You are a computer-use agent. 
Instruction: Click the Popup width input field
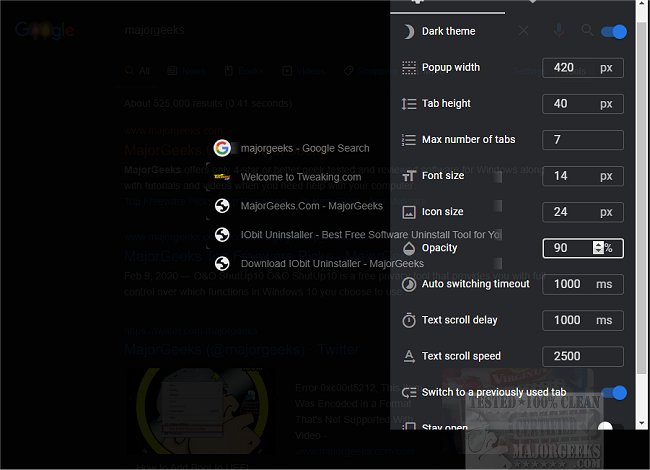click(x=583, y=68)
